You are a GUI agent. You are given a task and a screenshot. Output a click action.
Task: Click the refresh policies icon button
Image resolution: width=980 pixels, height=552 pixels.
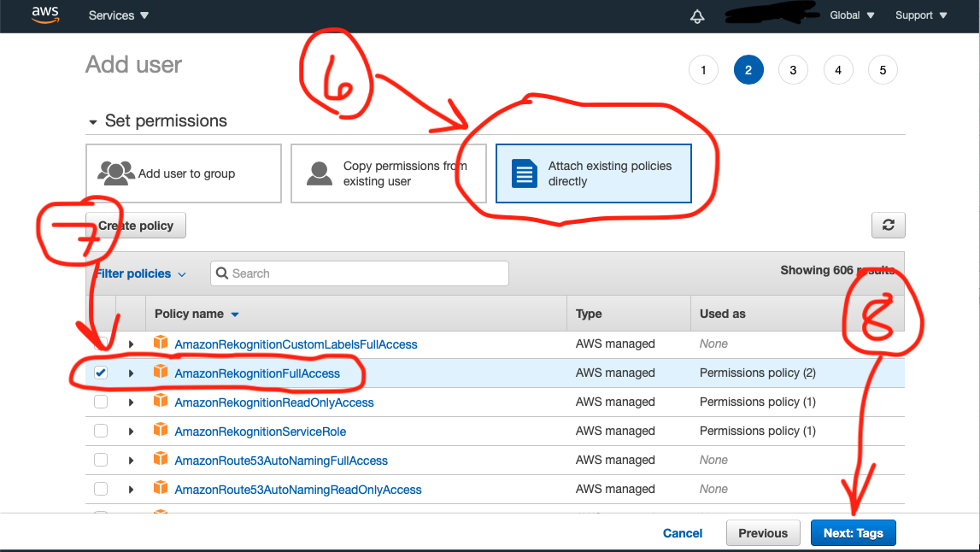(x=888, y=225)
